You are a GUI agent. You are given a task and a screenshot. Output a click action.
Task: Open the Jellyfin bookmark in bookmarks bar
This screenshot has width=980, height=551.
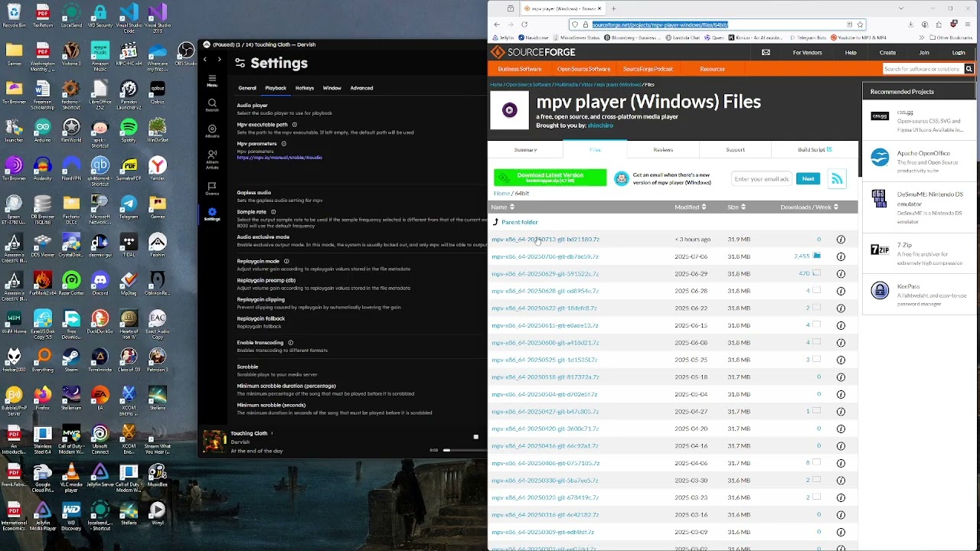503,37
